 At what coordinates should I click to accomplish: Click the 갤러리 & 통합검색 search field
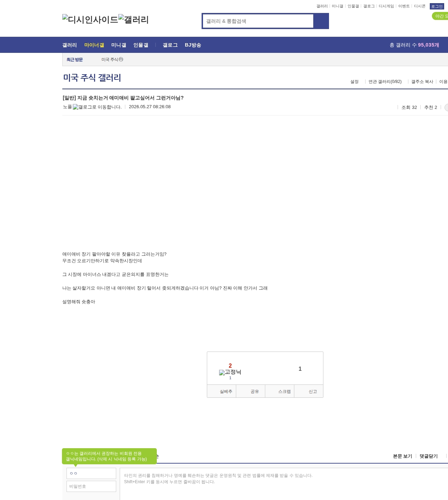click(258, 21)
